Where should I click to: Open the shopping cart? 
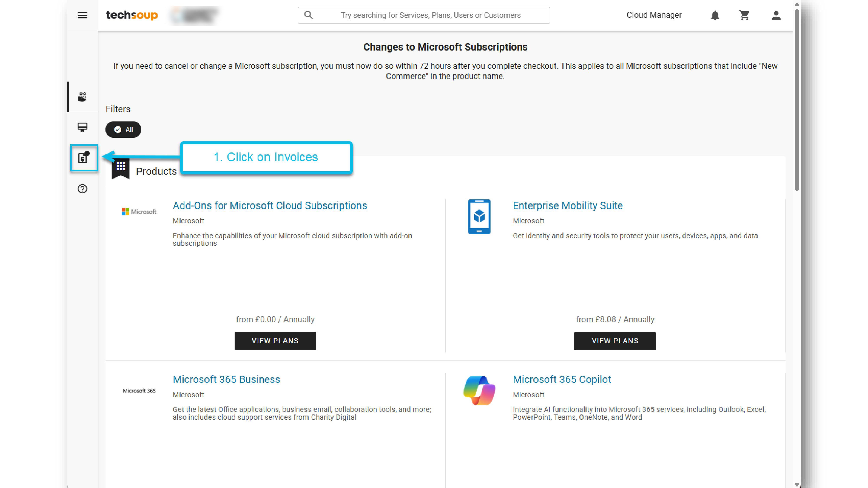pos(744,15)
